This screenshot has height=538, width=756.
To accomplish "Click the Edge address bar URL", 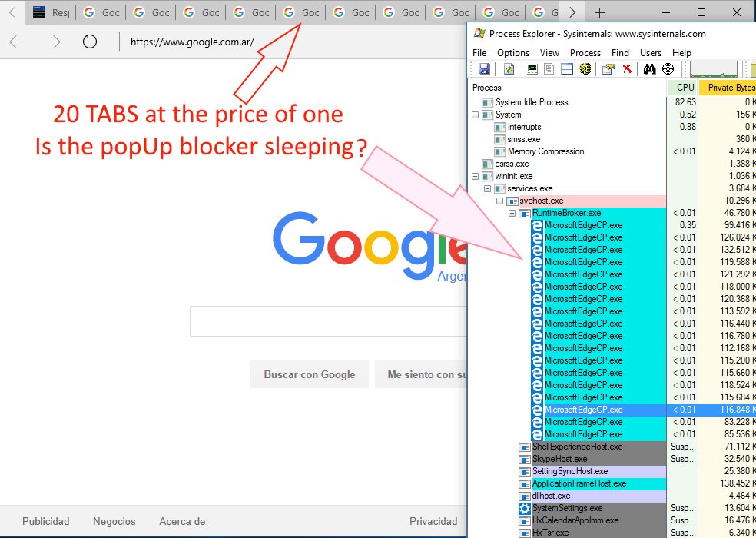I will pos(192,42).
